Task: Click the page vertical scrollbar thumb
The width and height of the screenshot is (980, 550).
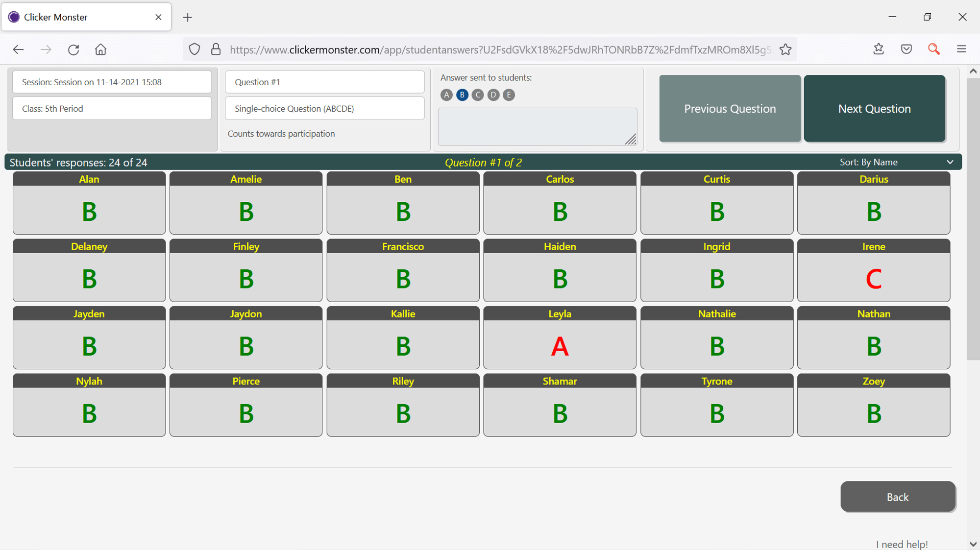Action: [x=973, y=218]
